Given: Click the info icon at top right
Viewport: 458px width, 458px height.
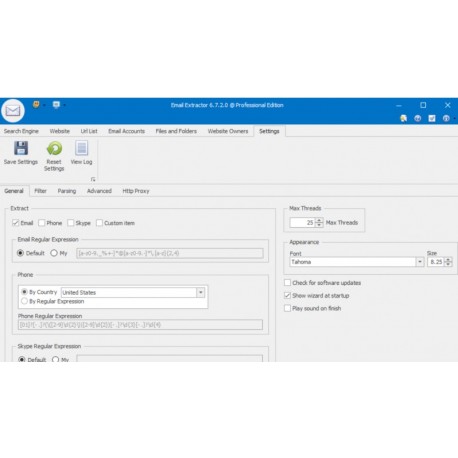Looking at the screenshot, I should pos(446,118).
